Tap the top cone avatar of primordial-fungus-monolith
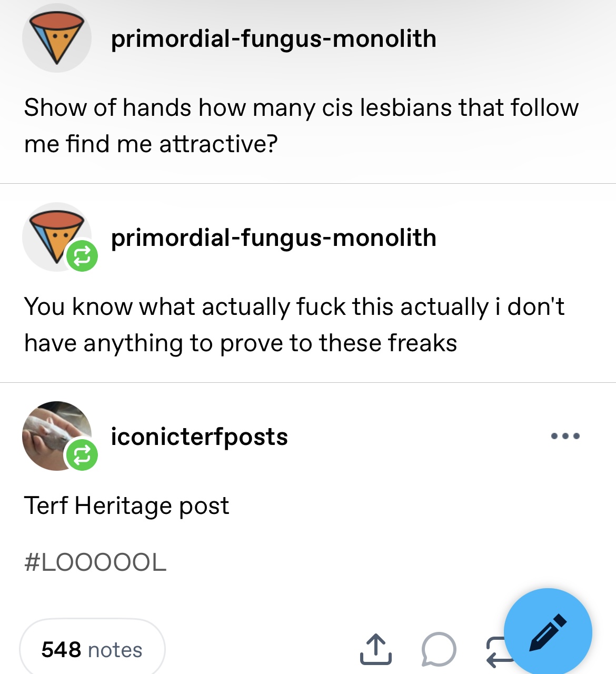The image size is (616, 674). [x=57, y=38]
